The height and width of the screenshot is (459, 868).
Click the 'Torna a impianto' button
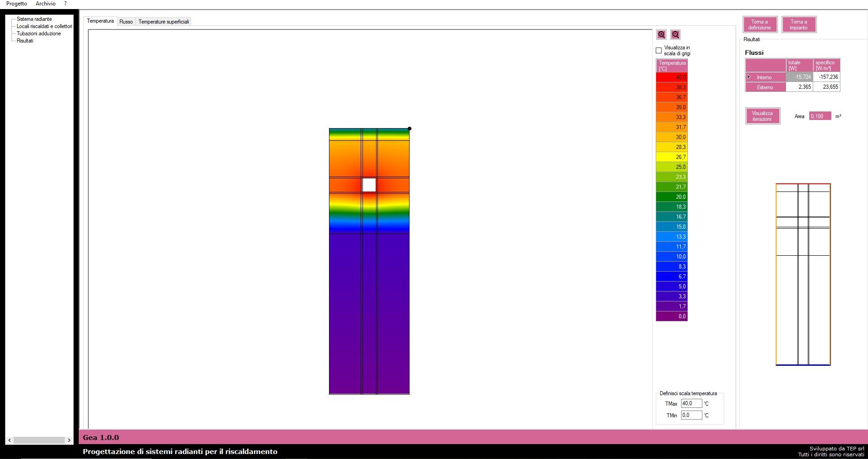799,24
